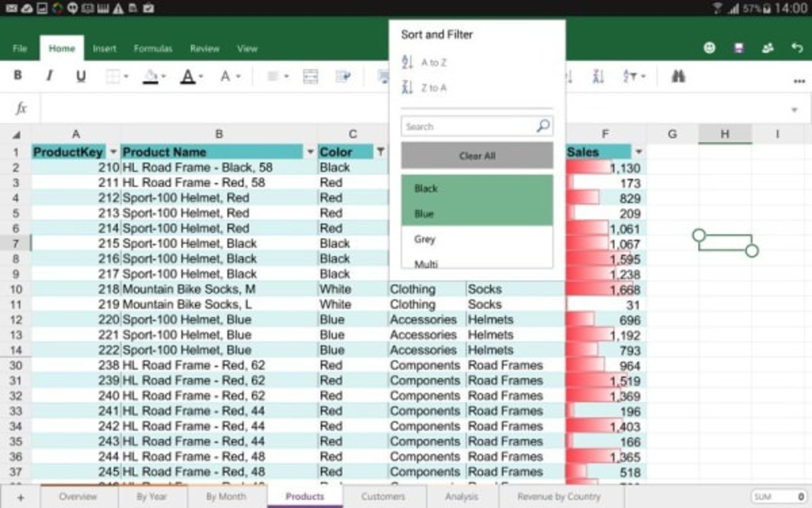Click the Underline icon
Viewport: 812px width, 508px height.
(x=81, y=76)
